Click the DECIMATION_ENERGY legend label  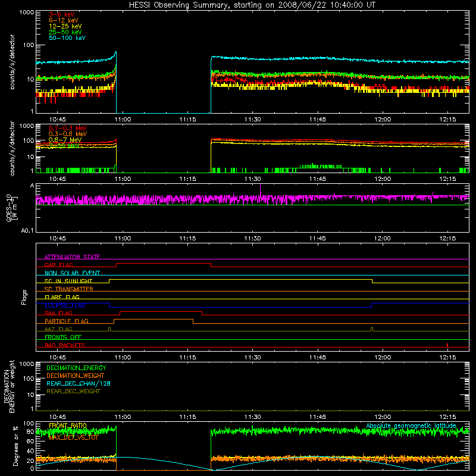(76, 368)
